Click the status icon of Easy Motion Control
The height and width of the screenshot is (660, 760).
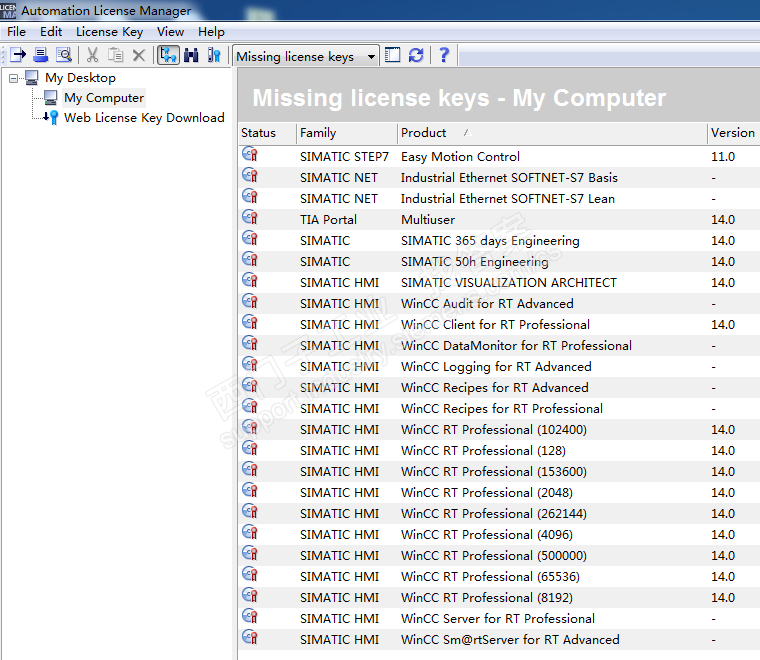coord(250,155)
